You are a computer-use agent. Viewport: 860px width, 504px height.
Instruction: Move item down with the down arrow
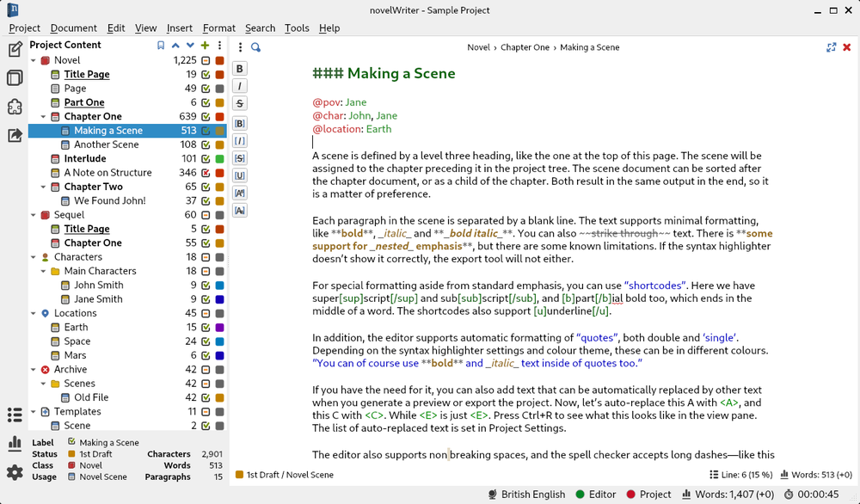(190, 45)
